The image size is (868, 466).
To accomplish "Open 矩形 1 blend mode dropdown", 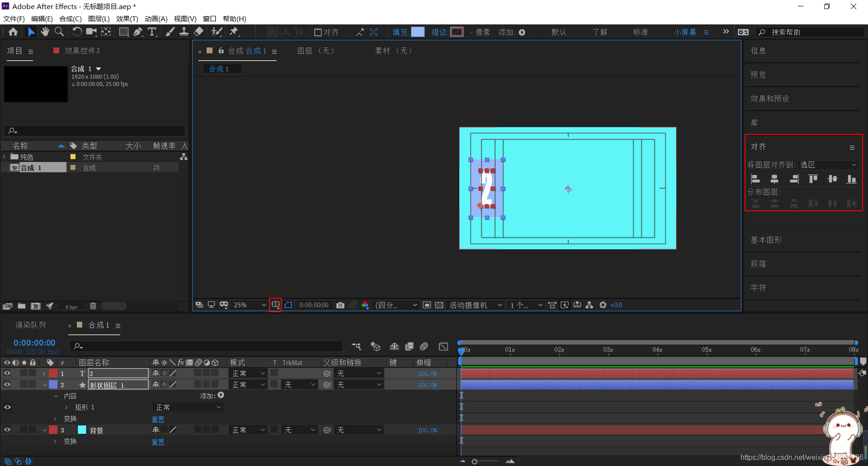I will [188, 407].
